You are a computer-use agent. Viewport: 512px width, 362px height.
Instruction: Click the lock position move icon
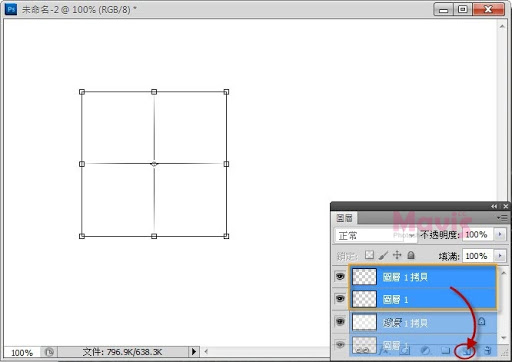coord(397,255)
